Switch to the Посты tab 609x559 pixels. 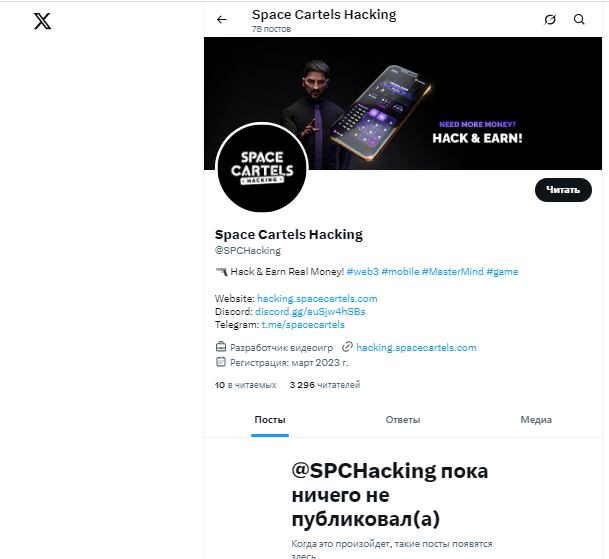270,420
